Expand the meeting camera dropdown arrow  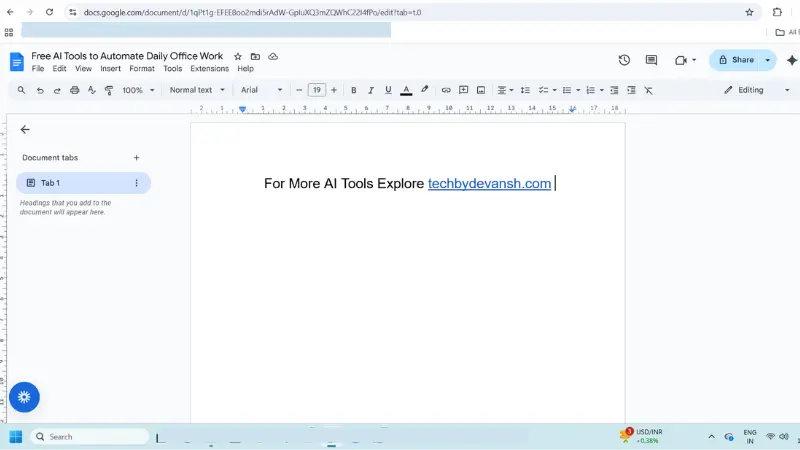click(694, 60)
